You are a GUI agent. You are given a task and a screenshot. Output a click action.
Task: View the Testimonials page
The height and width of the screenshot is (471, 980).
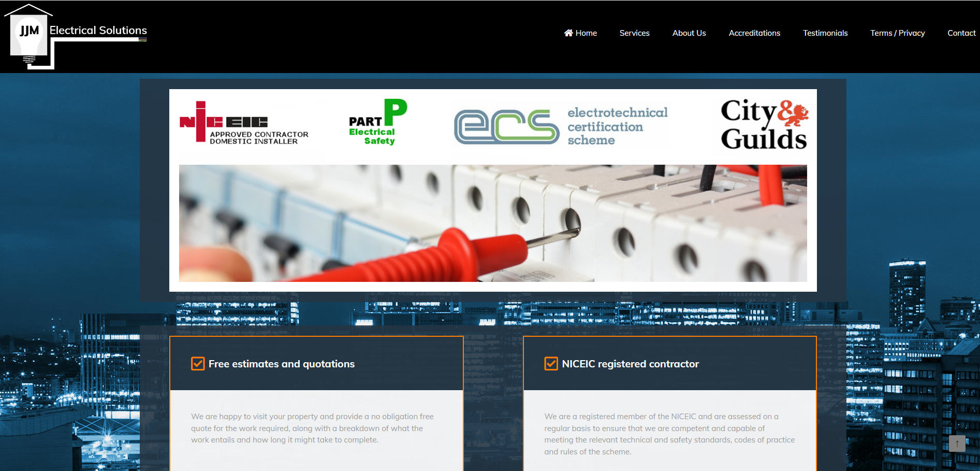click(825, 33)
